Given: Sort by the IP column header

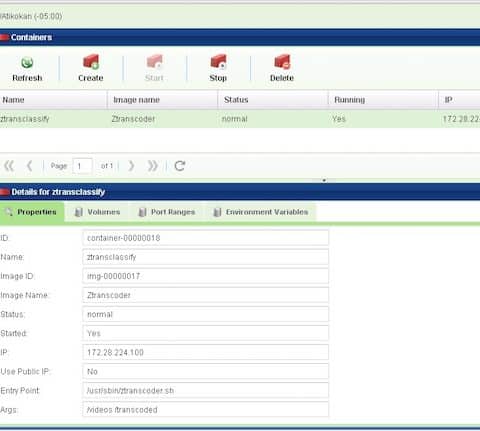Looking at the screenshot, I should pos(459,100).
